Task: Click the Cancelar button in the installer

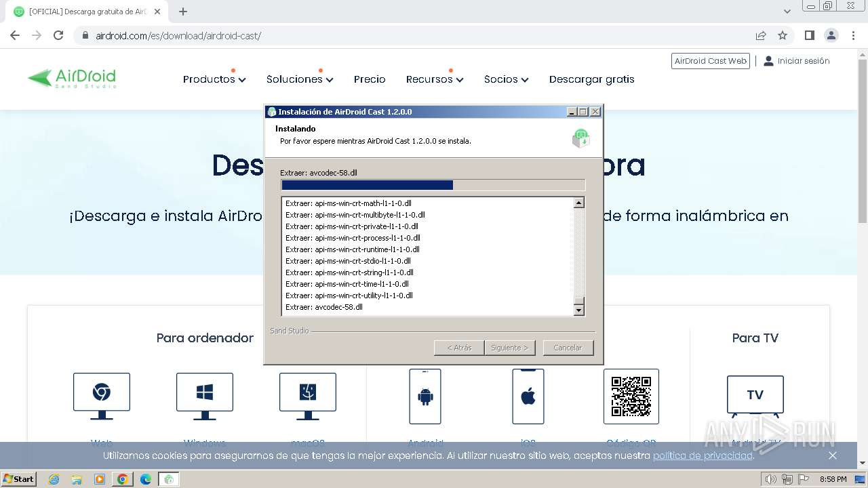Action: tap(568, 348)
